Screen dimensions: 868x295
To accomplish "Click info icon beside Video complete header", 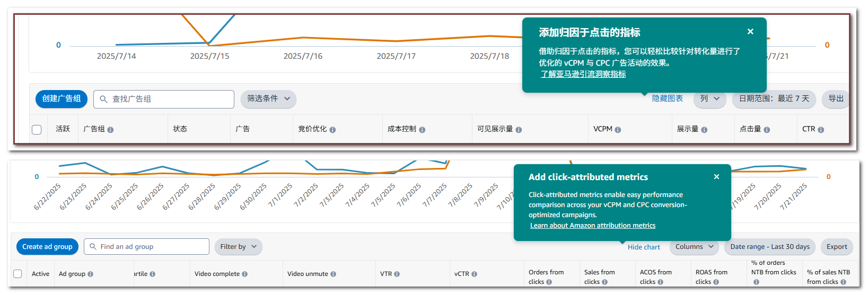I will click(x=244, y=274).
